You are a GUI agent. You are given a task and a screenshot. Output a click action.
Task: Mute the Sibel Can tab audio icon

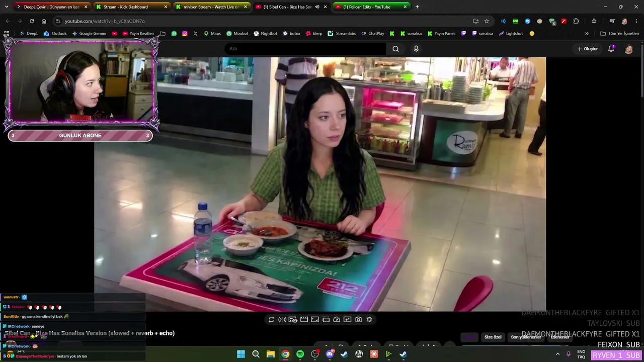coord(317,7)
